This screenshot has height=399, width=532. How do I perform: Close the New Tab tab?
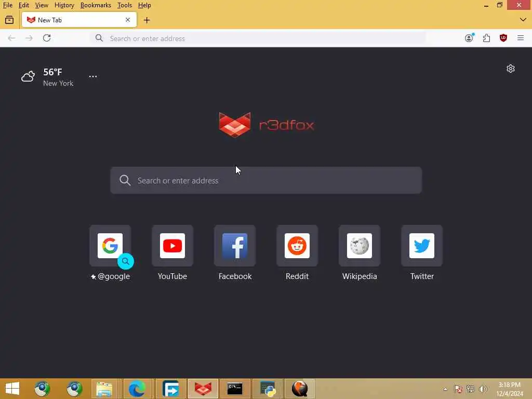click(128, 20)
